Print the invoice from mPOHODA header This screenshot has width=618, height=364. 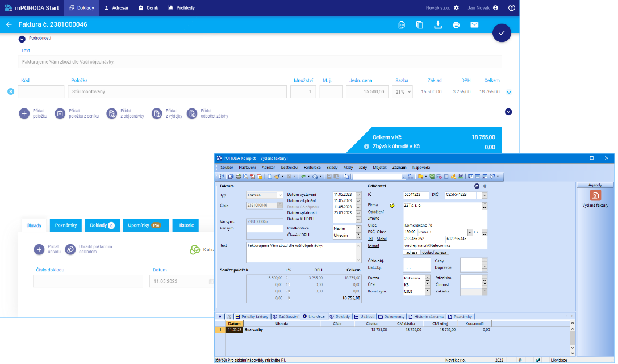tap(456, 25)
